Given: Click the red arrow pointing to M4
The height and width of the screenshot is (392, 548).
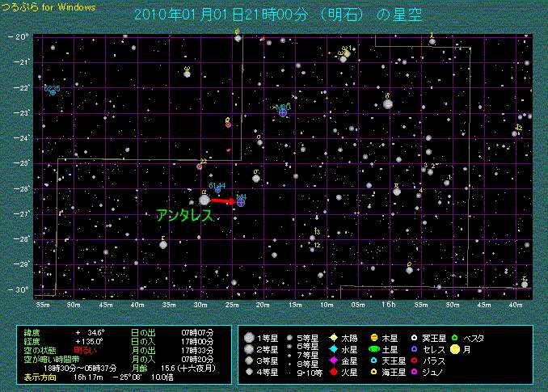Looking at the screenshot, I should [225, 200].
